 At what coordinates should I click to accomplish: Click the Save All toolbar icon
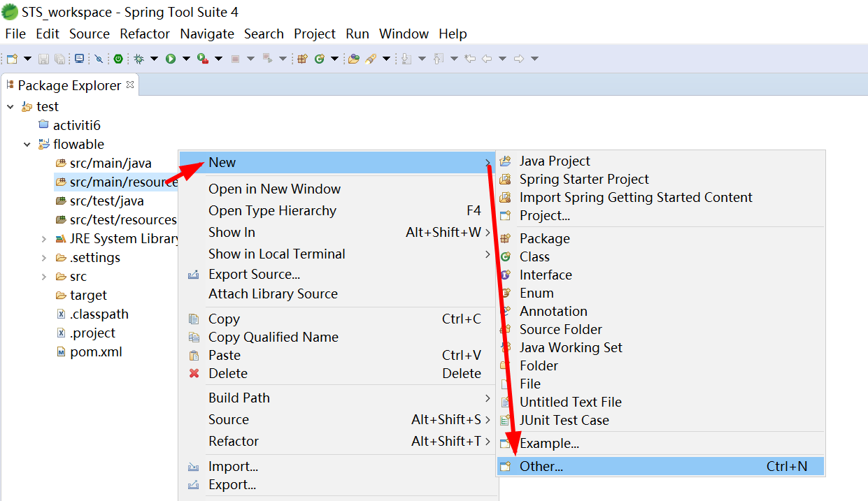59,59
